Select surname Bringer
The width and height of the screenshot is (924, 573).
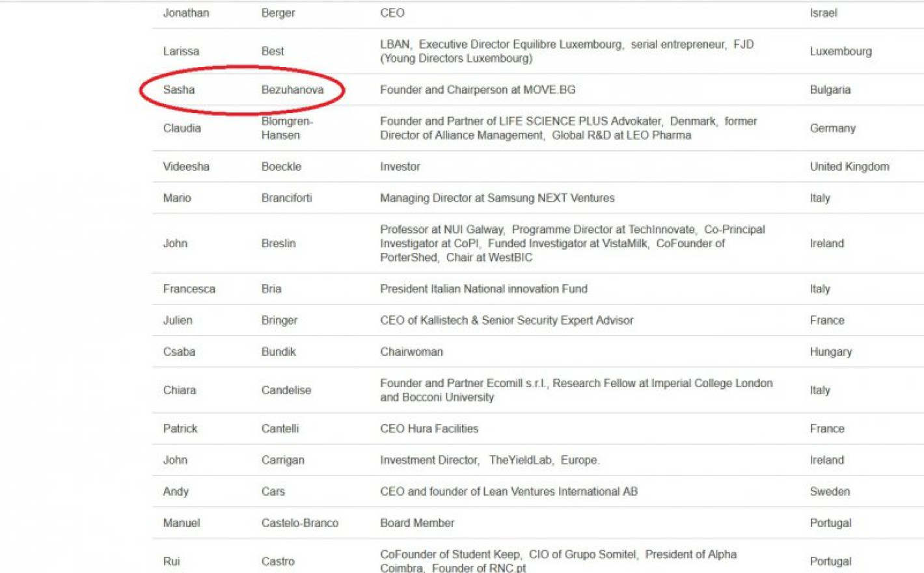click(x=279, y=320)
